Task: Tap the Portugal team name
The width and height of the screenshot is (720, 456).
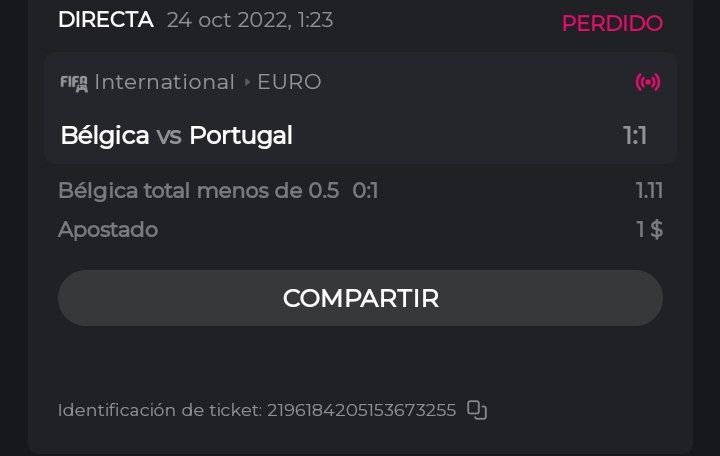Action: 241,135
